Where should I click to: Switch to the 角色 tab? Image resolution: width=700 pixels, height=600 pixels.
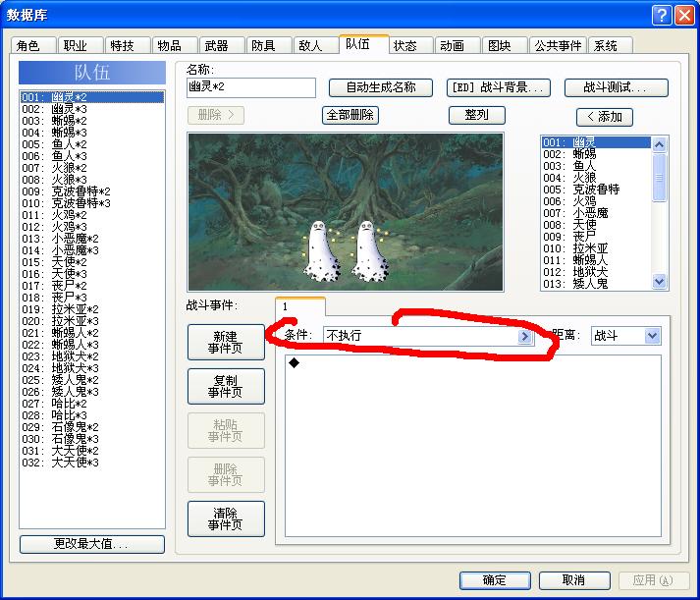coord(32,45)
